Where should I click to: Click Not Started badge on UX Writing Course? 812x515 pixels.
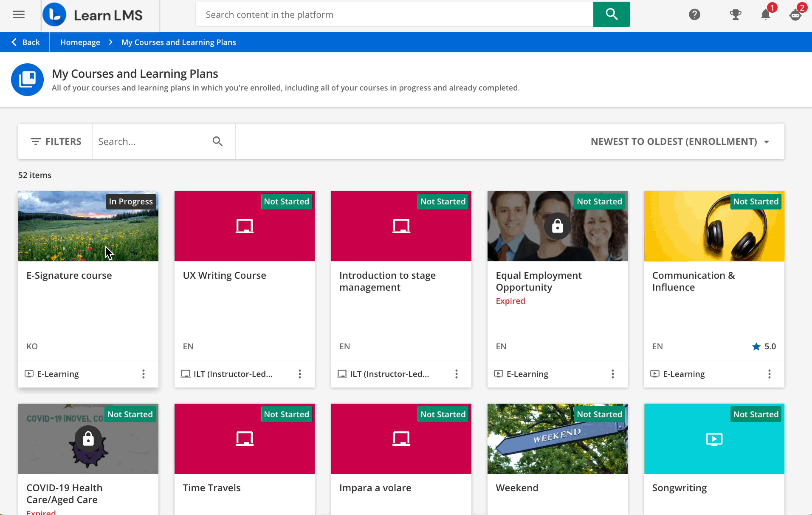287,201
